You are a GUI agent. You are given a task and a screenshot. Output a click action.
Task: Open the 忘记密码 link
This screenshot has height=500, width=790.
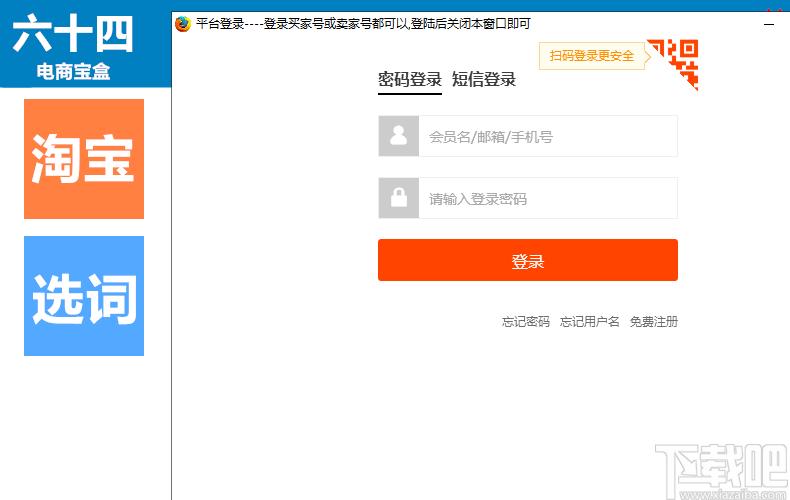[x=525, y=322]
